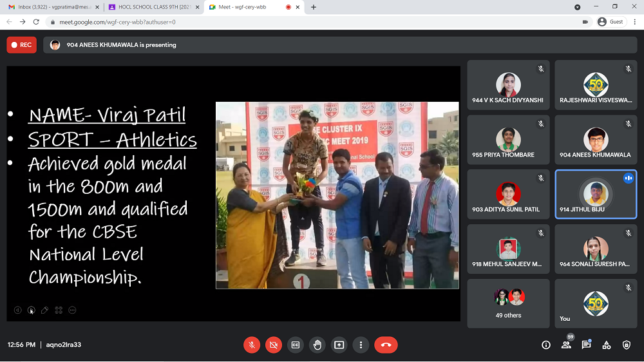Click the red REC recording indicator
The width and height of the screenshot is (644, 362).
21,45
